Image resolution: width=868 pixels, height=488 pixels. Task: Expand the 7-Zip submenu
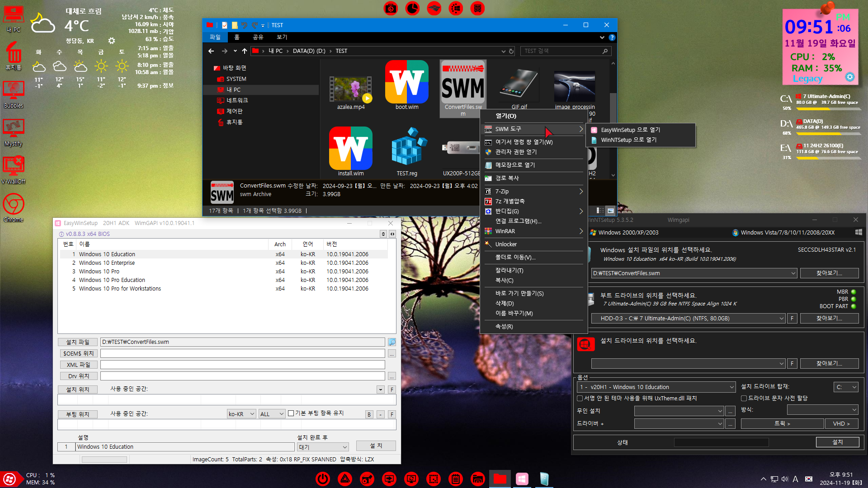pyautogui.click(x=533, y=192)
